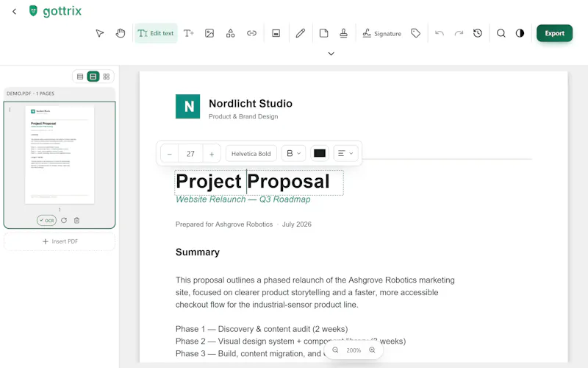Select the page 1 thumbnail
588x368 pixels.
[x=60, y=155]
